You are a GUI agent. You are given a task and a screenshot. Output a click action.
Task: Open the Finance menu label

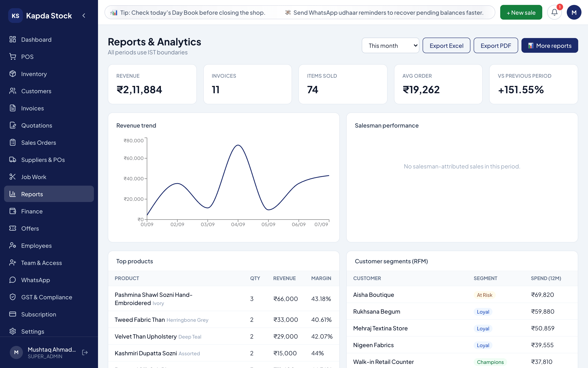(x=32, y=211)
